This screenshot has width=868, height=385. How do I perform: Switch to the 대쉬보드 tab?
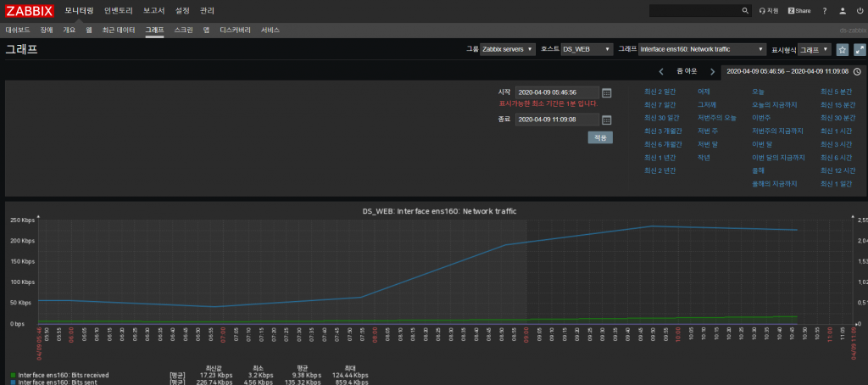click(x=18, y=30)
